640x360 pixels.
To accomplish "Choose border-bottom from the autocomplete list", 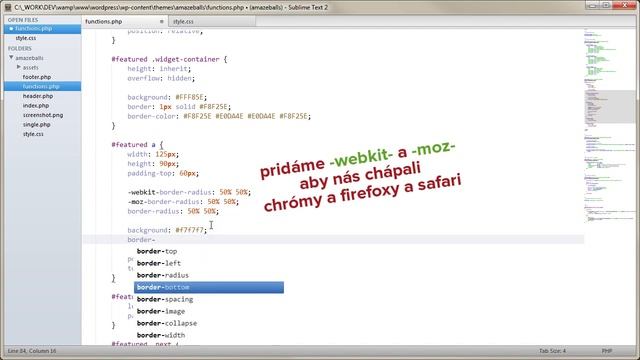I will 209,287.
